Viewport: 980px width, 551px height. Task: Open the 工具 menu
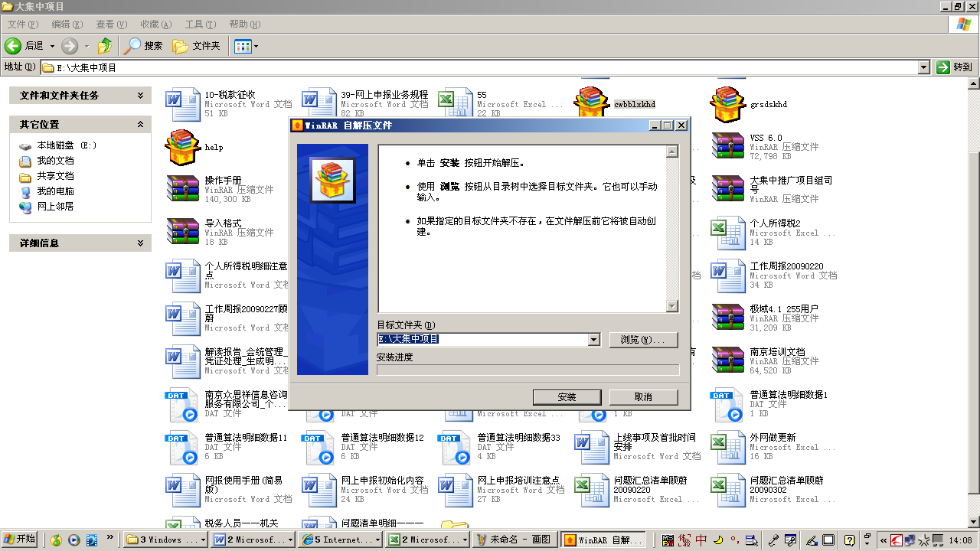tap(200, 24)
